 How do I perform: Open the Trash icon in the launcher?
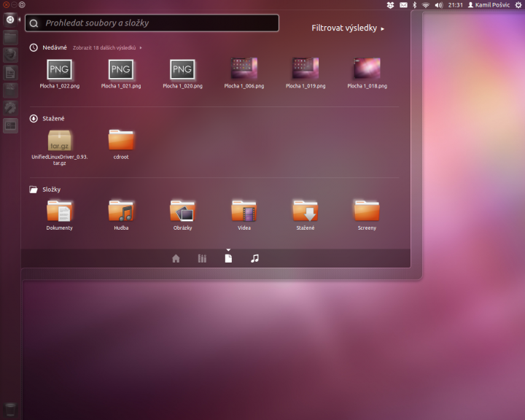click(x=10, y=408)
